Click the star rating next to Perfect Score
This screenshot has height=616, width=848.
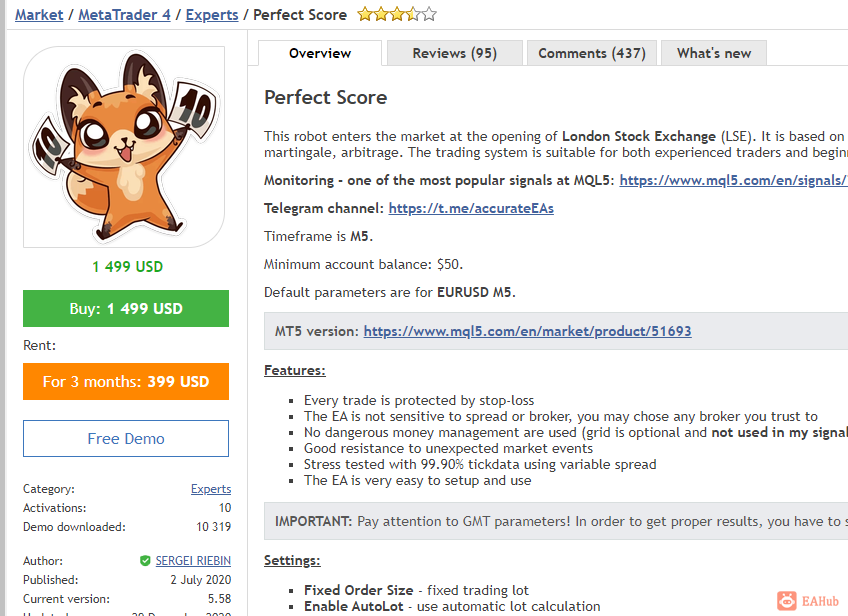click(x=396, y=14)
